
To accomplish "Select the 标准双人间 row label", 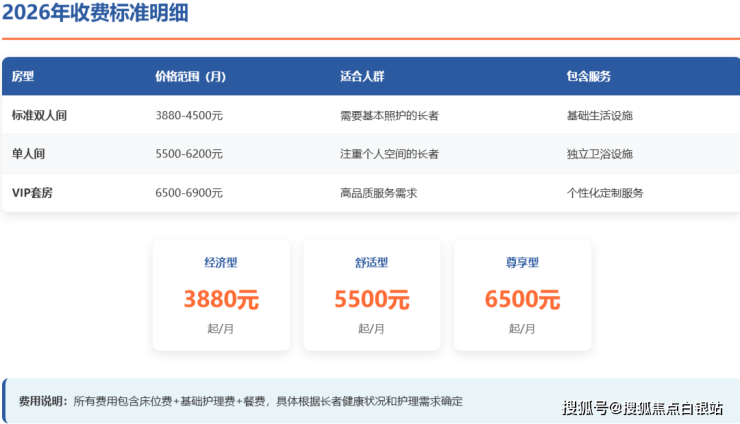I will click(x=39, y=115).
